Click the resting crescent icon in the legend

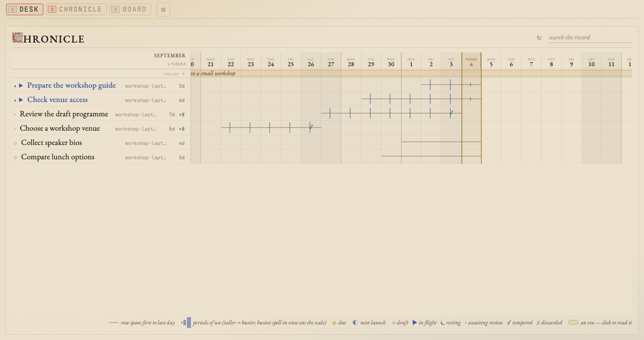click(x=443, y=323)
